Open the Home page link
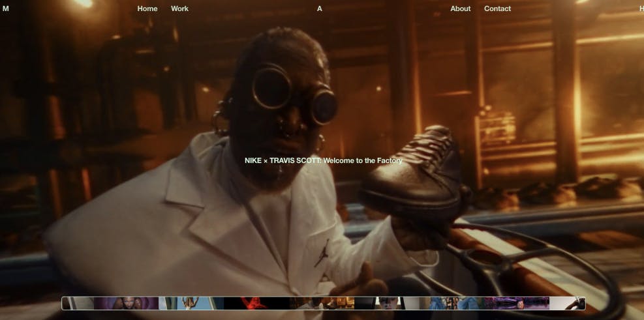 point(147,8)
